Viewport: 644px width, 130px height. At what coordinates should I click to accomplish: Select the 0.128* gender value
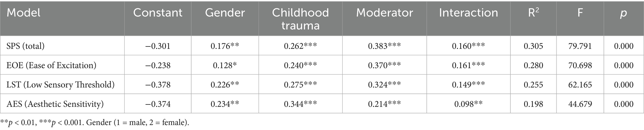tap(225, 65)
